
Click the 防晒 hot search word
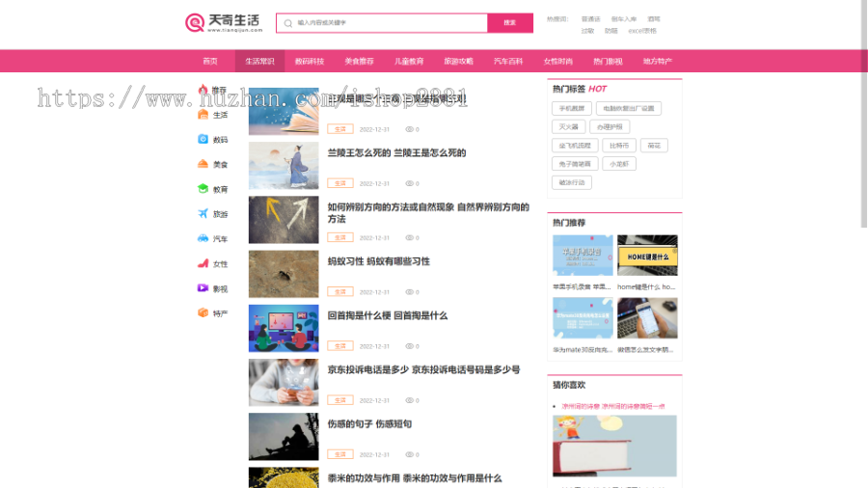(x=611, y=31)
